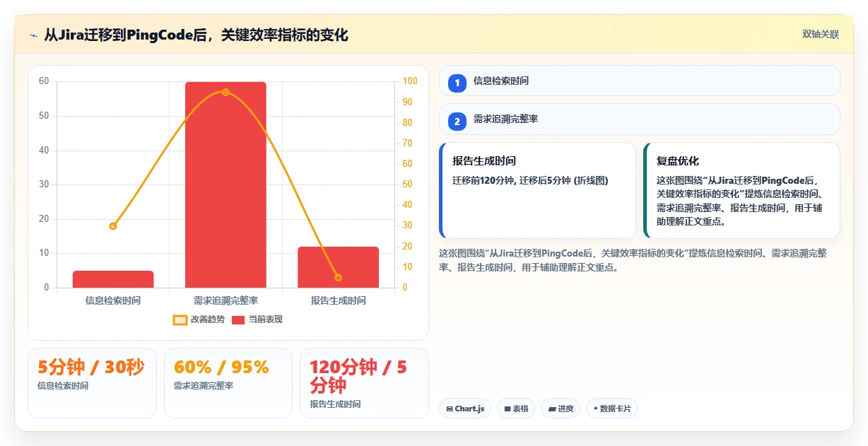Select the numbered badge 1 icon
Viewport: 868px width, 446px height.
[x=457, y=83]
